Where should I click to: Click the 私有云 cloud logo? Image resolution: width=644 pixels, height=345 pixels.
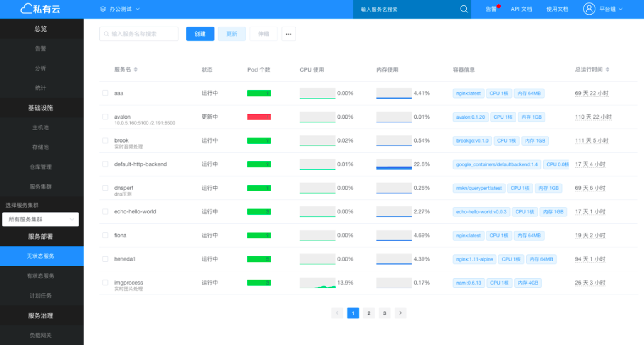coord(40,9)
